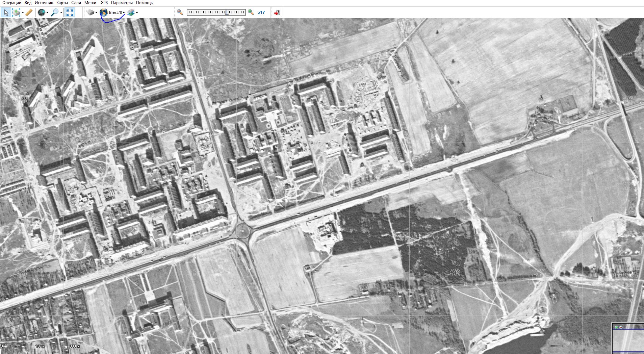
Task: Open the Вид menu
Action: [x=28, y=3]
